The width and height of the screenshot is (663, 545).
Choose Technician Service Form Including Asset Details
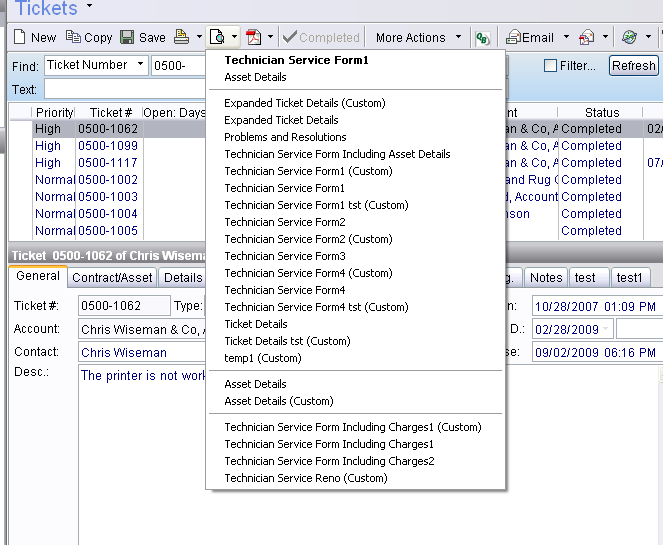point(337,154)
